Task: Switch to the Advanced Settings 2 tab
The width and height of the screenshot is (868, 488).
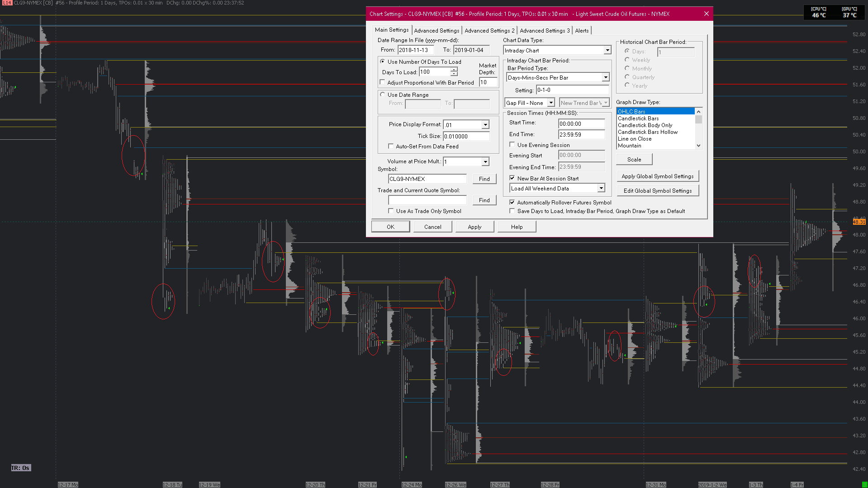Action: click(x=489, y=30)
